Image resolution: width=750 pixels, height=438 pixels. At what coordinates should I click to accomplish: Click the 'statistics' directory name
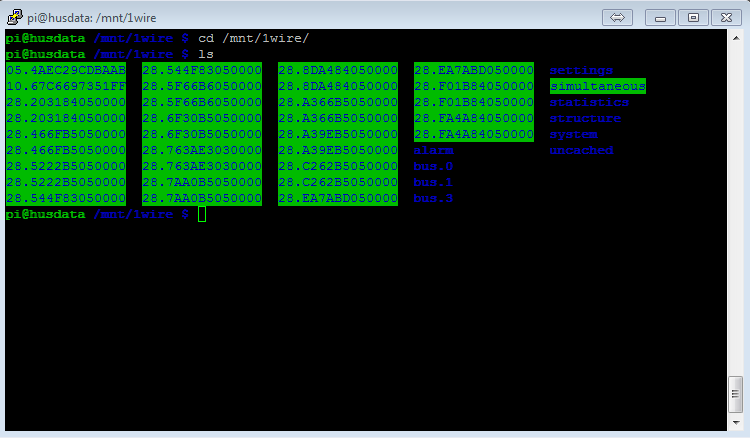589,102
